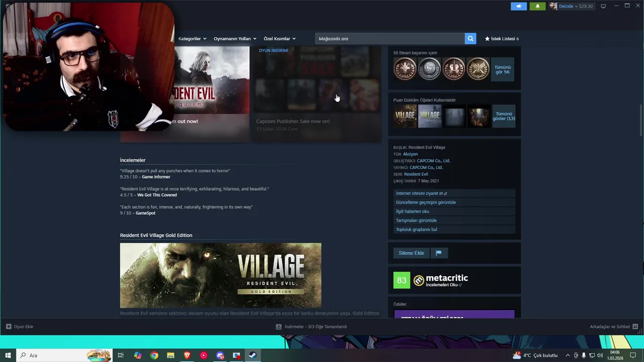Click the taskbar Ara search box
644x362 pixels.
tap(64, 355)
